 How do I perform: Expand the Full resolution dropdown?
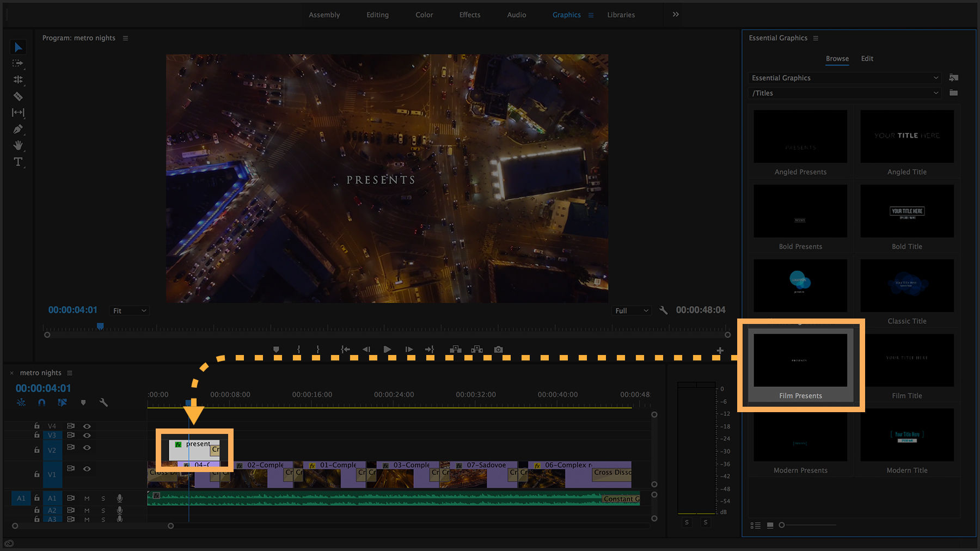[630, 310]
